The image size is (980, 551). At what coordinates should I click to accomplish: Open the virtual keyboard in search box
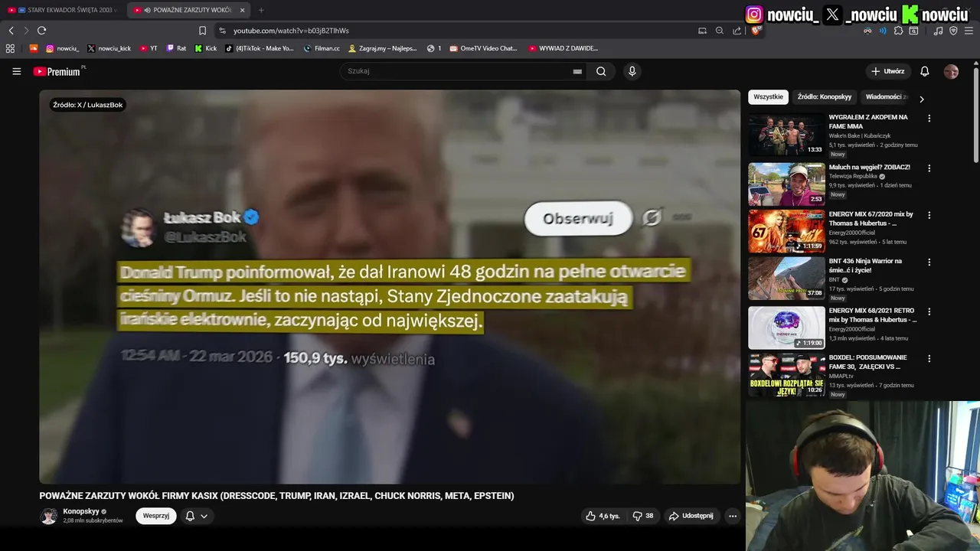click(x=577, y=71)
